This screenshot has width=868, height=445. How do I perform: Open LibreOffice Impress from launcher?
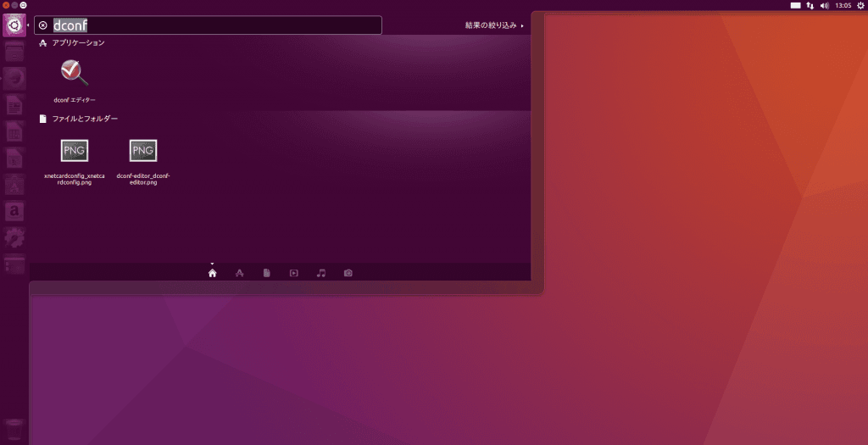14,159
